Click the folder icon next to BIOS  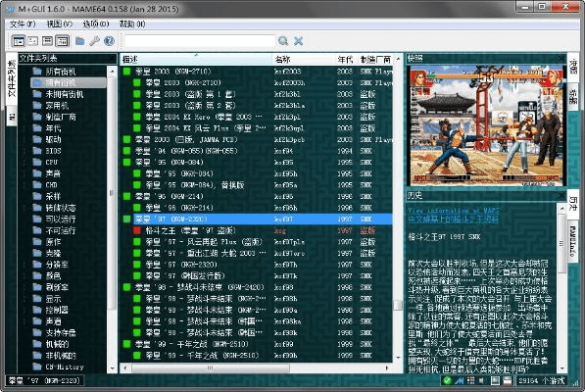(37, 151)
